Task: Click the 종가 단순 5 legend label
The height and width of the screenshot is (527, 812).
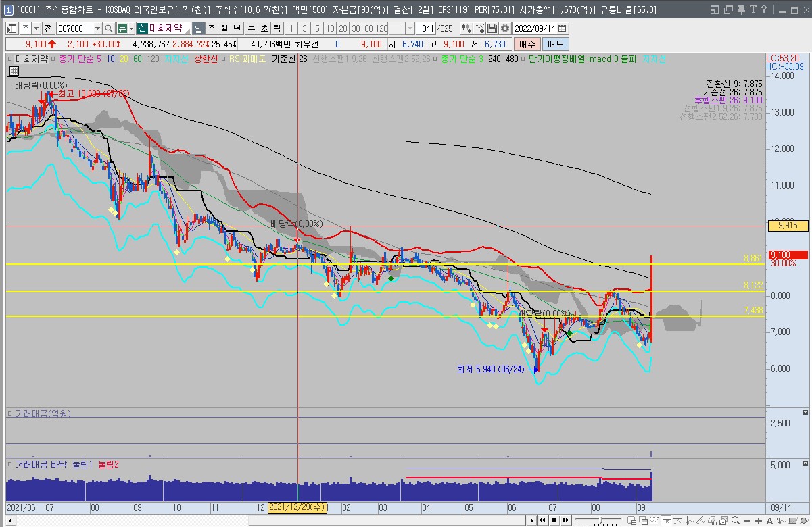Action: pos(80,59)
